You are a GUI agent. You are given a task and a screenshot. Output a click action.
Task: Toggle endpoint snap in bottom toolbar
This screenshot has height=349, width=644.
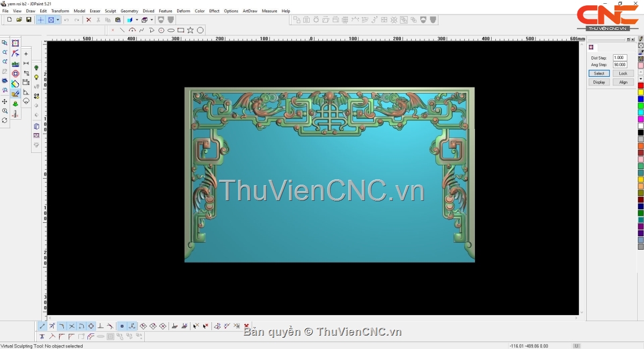coord(42,326)
